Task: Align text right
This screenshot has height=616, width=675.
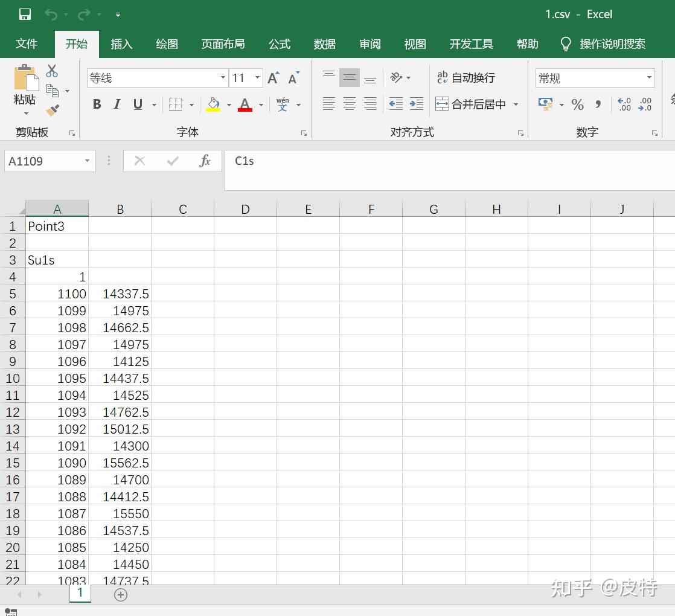Action: click(370, 104)
